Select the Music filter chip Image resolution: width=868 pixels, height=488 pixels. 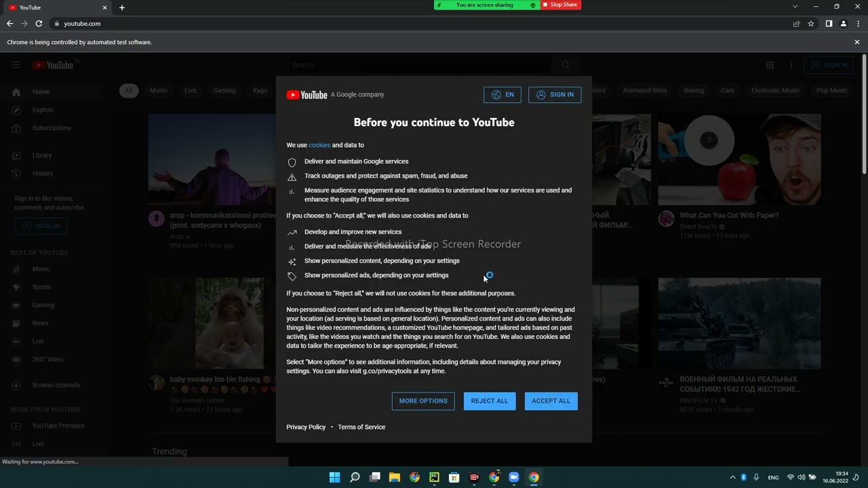[x=158, y=90]
